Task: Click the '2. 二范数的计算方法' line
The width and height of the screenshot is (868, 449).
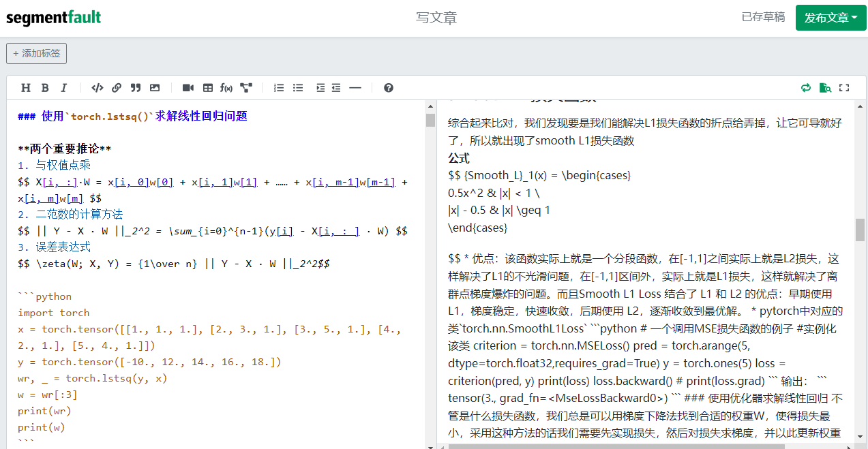Action: pyautogui.click(x=70, y=215)
